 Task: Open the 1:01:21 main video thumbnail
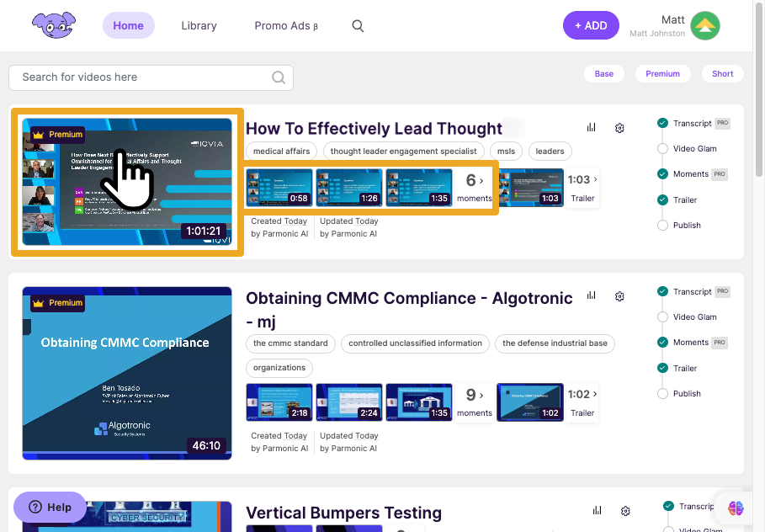click(x=127, y=182)
